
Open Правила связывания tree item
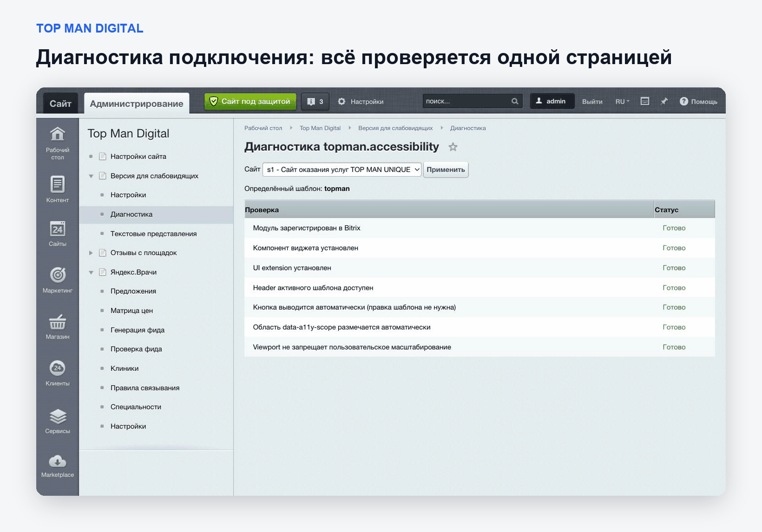(x=145, y=388)
